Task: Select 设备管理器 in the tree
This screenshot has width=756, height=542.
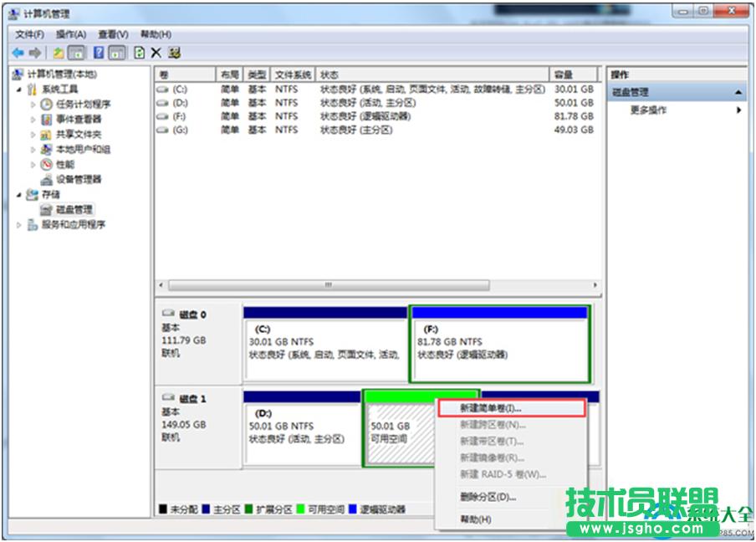Action: tap(79, 179)
